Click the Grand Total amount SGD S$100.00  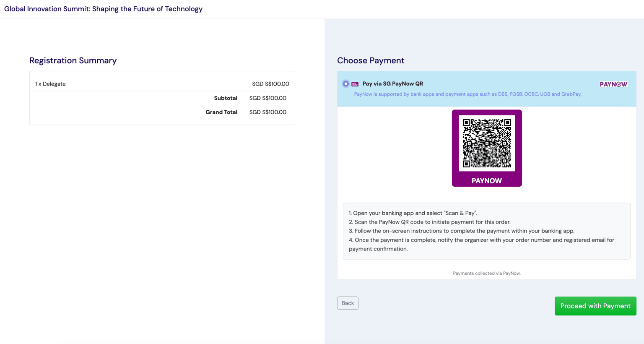268,112
